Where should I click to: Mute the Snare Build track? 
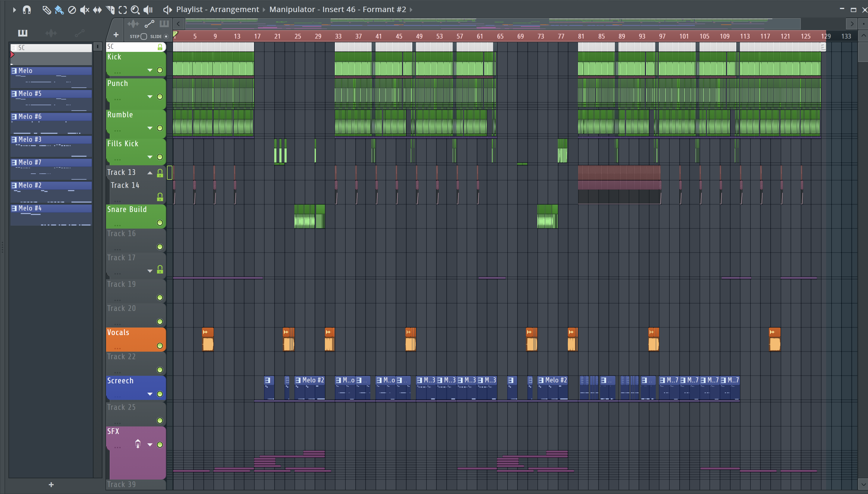(160, 223)
